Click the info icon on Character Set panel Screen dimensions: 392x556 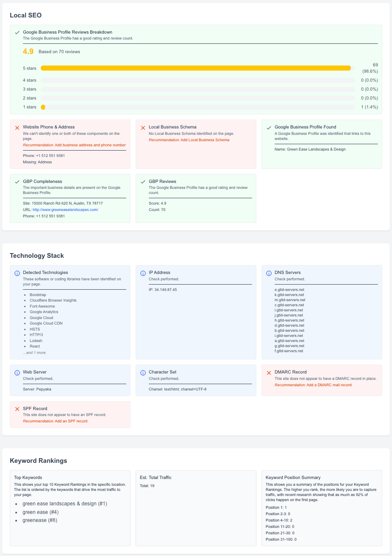click(x=142, y=372)
